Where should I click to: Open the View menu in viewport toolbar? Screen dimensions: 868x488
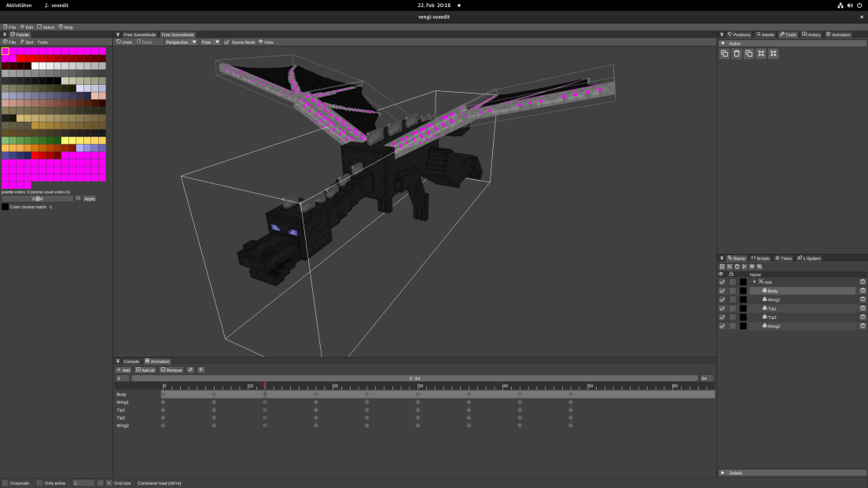[x=267, y=42]
